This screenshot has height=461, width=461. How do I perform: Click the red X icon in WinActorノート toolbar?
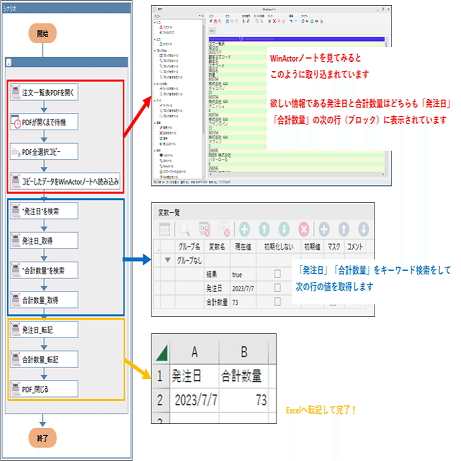pos(274,21)
